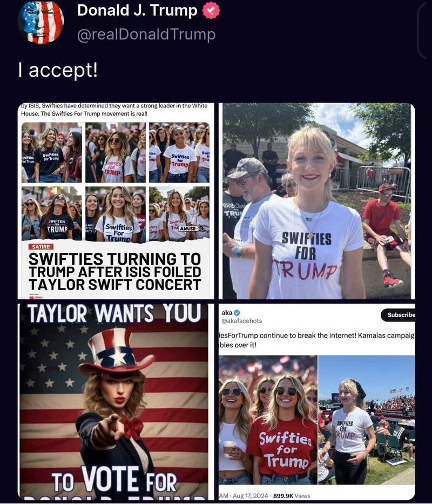432x504 pixels.
Task: Click the red SATIRE label
Action: (41, 246)
